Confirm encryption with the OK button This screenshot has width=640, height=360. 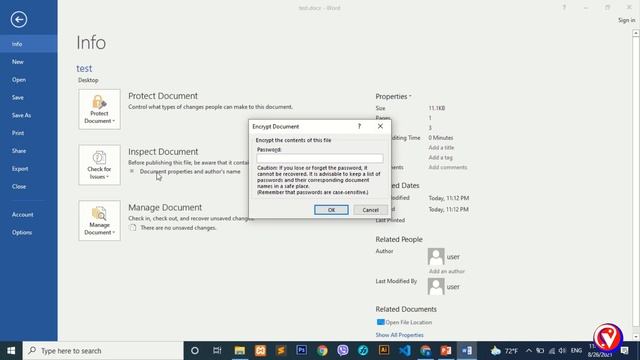pyautogui.click(x=331, y=210)
